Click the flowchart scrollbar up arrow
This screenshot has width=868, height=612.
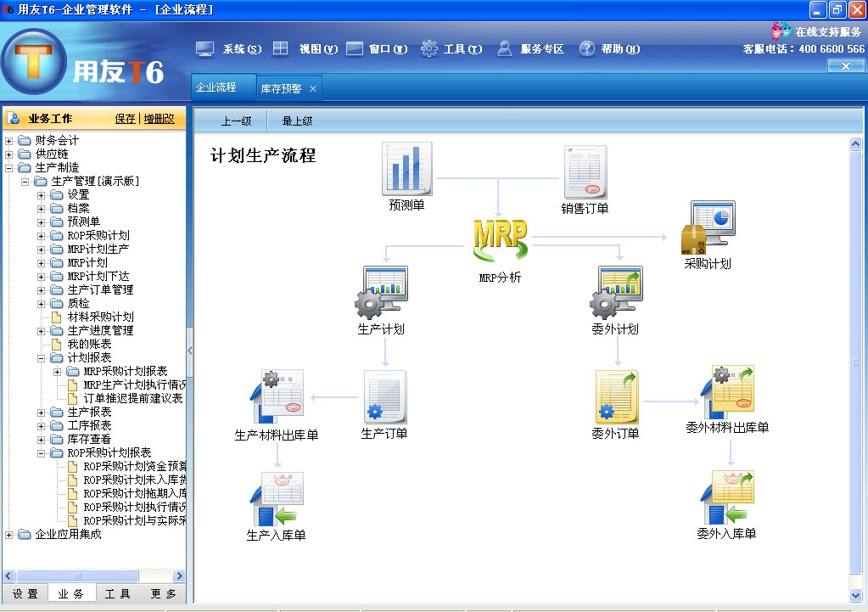[x=855, y=144]
